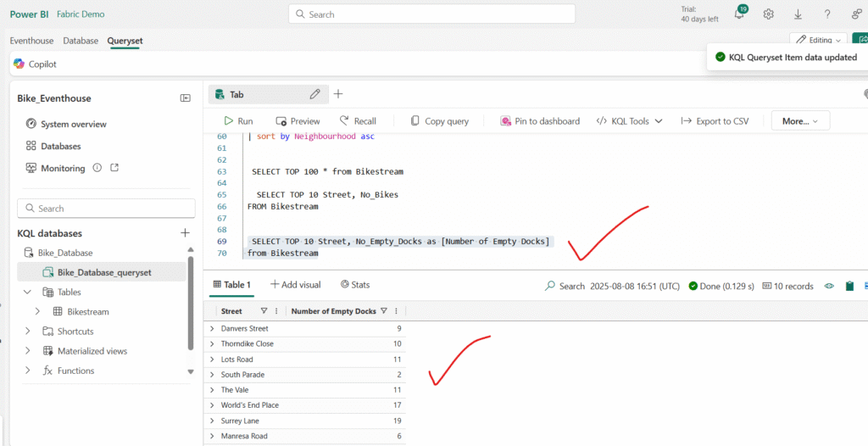Toggle the eye icon in results bar
The image size is (868, 446).
pos(829,286)
